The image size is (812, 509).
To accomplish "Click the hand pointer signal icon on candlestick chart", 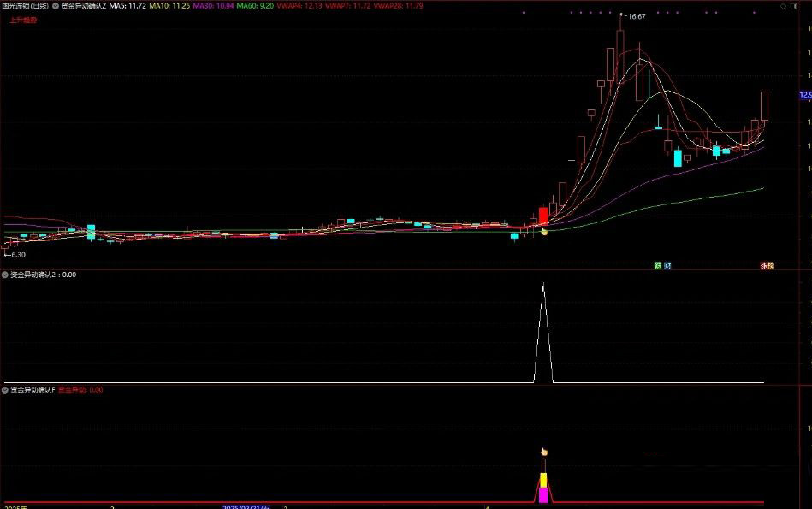I will tap(544, 231).
